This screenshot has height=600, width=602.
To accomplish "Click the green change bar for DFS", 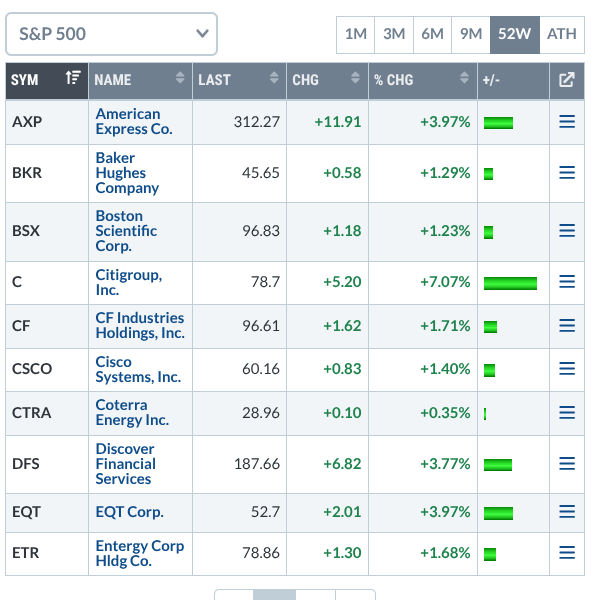I will tap(498, 465).
